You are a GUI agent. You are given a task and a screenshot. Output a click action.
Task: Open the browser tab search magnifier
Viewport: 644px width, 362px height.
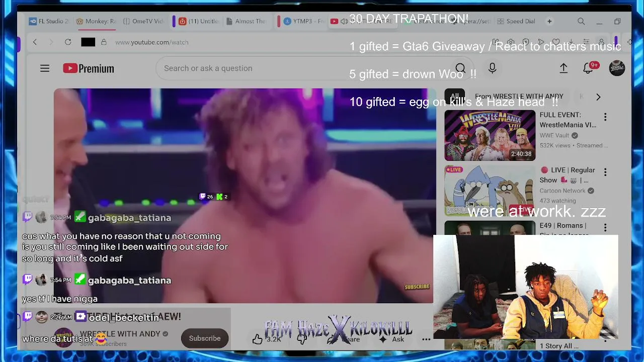coord(581,21)
